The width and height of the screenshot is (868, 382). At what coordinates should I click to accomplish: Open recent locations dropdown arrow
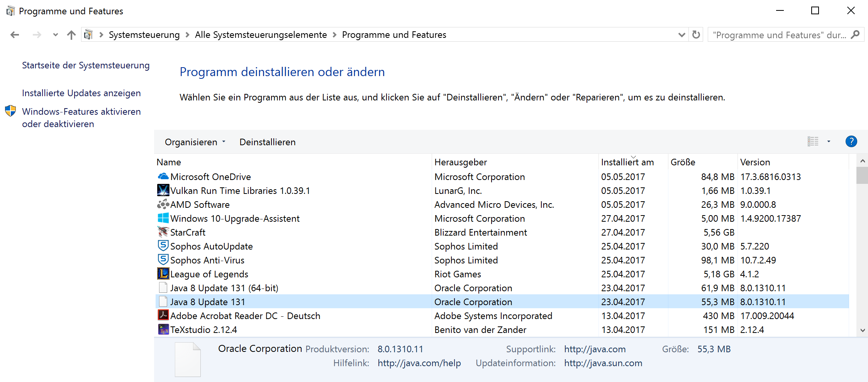pos(55,35)
